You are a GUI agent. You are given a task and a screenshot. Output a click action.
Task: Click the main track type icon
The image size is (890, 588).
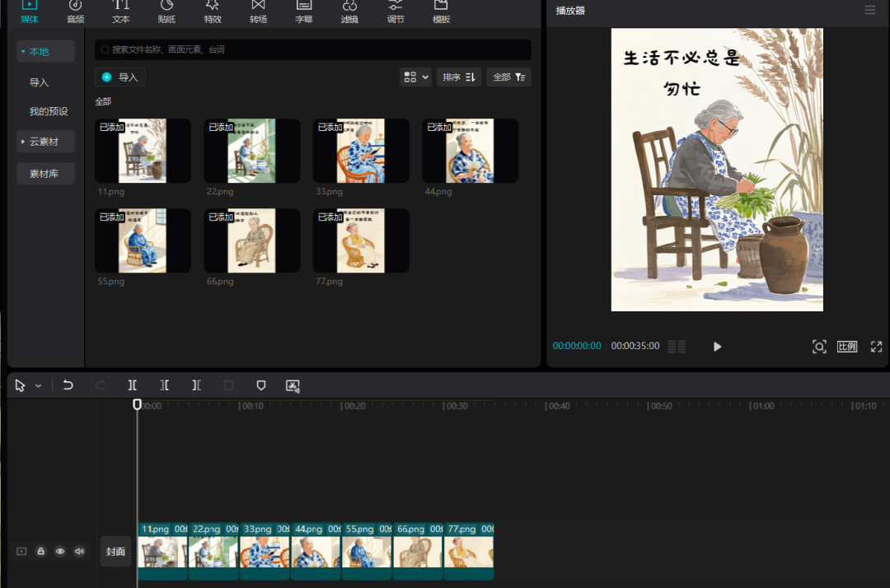21,551
